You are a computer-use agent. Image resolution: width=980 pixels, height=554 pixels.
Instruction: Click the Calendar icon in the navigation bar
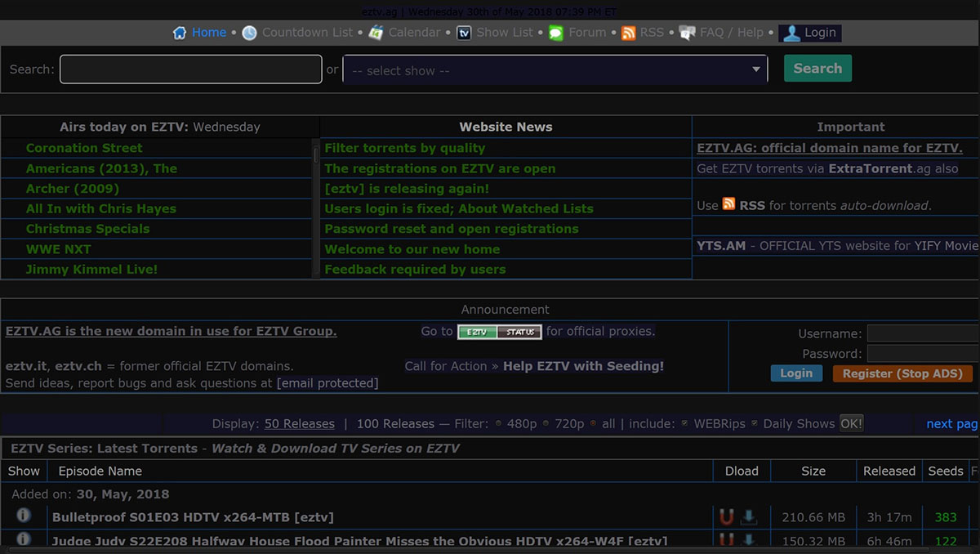pyautogui.click(x=376, y=33)
